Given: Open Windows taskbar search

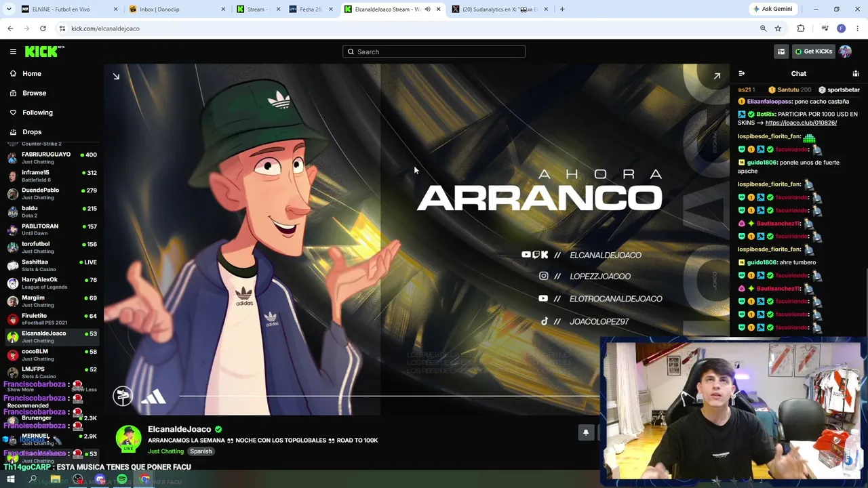Looking at the screenshot, I should (x=33, y=480).
